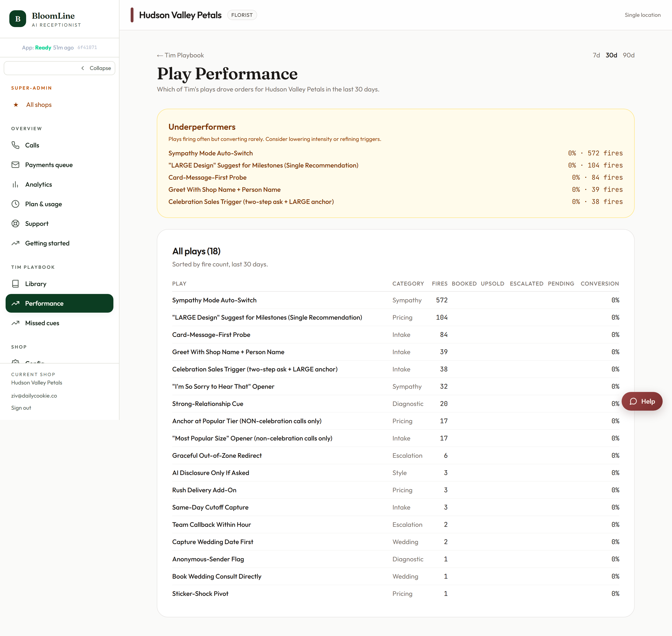
Task: Sort by the FIRES column header
Action: (x=439, y=284)
